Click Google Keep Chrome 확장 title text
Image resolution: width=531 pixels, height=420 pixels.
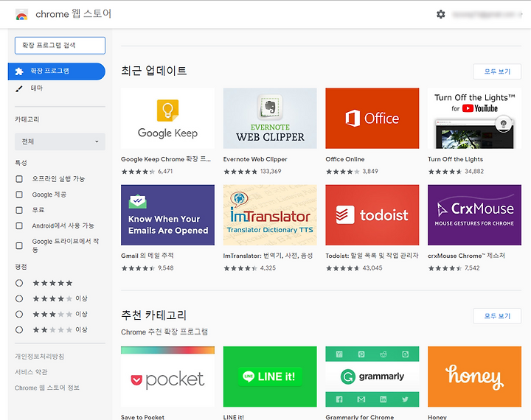[x=166, y=159]
